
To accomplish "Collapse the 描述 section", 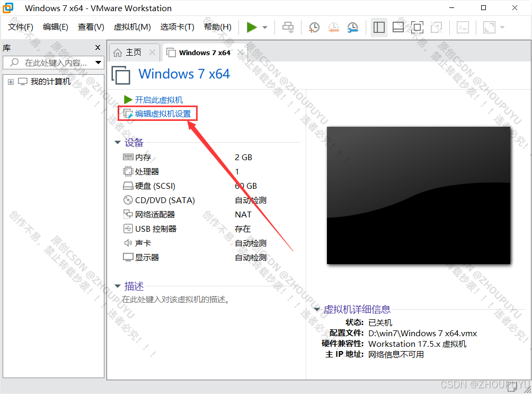I will point(118,286).
